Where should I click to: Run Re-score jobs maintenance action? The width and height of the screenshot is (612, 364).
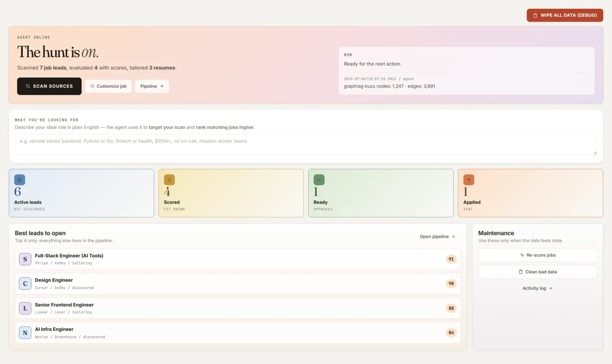(x=537, y=255)
